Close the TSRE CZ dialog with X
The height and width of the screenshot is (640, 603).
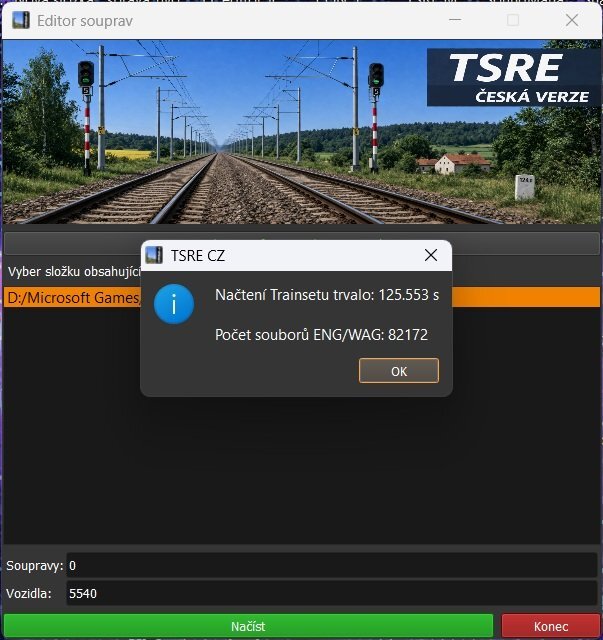[x=431, y=255]
